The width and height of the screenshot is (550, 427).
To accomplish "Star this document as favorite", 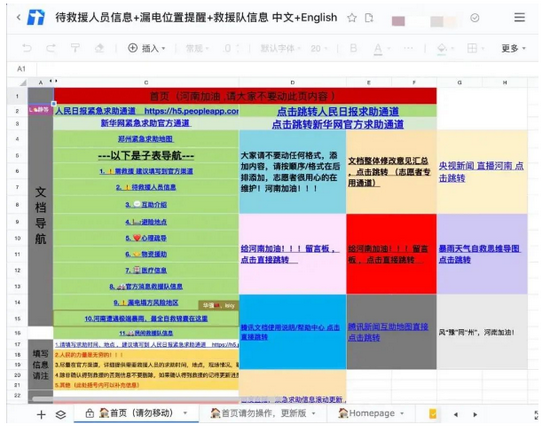I will [352, 18].
